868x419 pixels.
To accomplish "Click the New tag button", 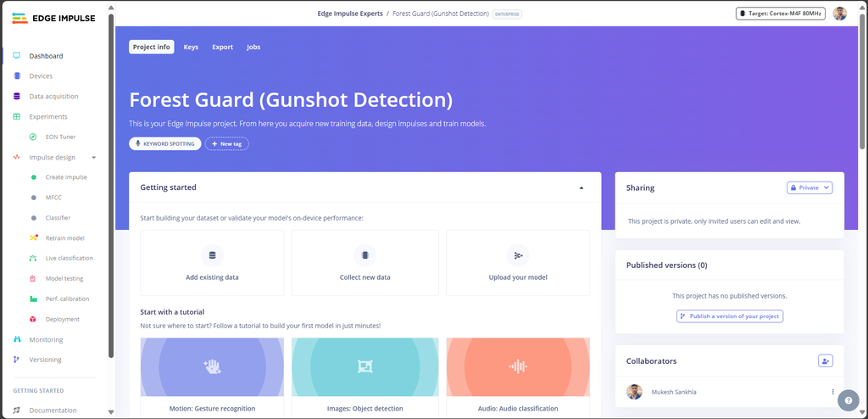I will (227, 143).
